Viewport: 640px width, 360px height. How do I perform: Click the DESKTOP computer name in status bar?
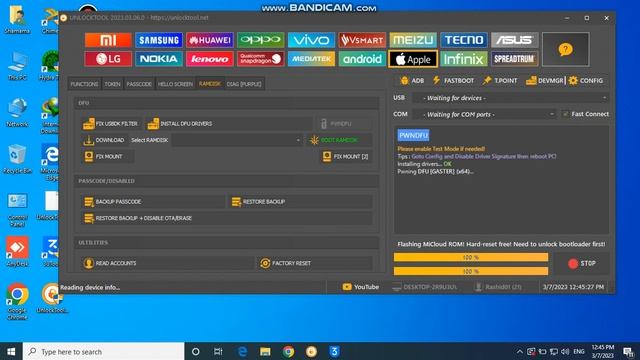[425, 287]
